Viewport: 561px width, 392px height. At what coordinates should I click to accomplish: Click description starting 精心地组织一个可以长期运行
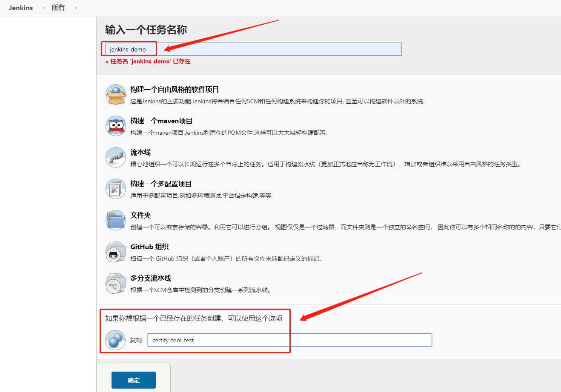tap(326, 164)
